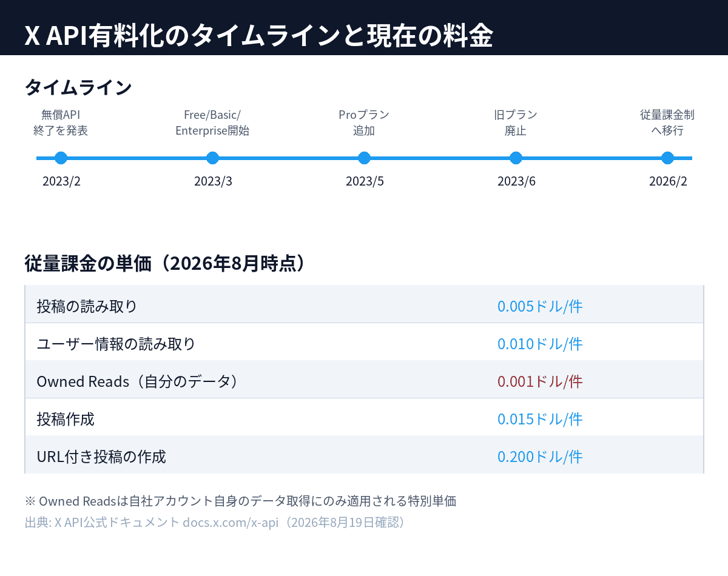This screenshot has width=728, height=576.
Task: Click the '無償API 終了を発表' label
Action: [x=61, y=122]
